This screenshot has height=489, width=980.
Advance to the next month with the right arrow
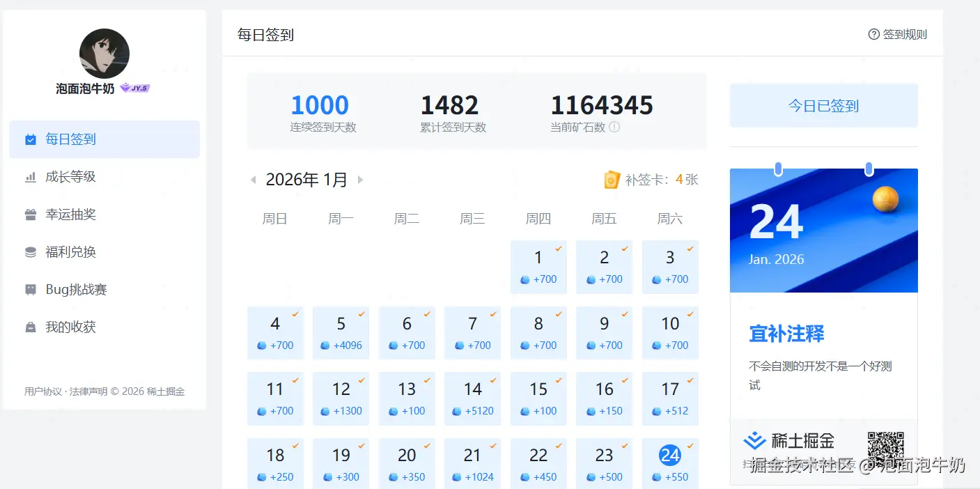click(360, 179)
